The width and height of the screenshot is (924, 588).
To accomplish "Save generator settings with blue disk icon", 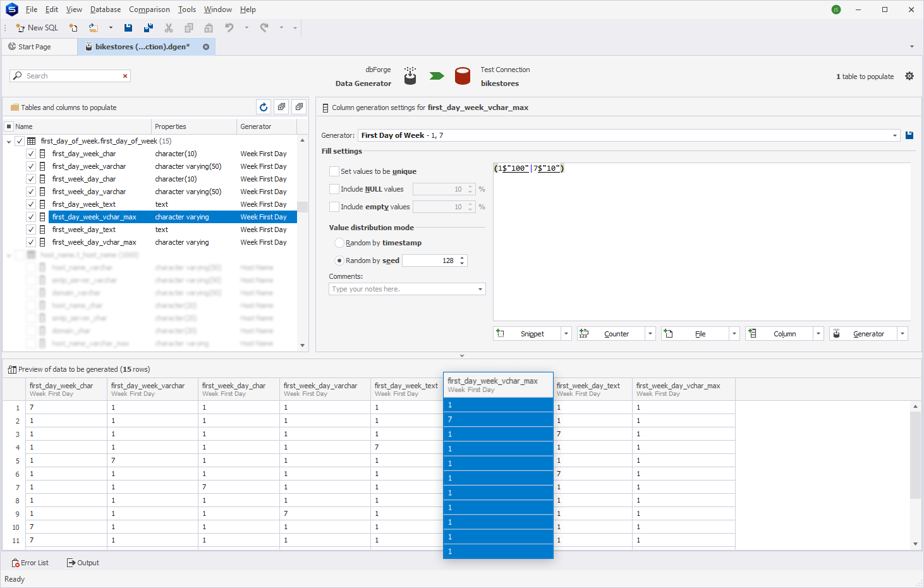I will [909, 135].
